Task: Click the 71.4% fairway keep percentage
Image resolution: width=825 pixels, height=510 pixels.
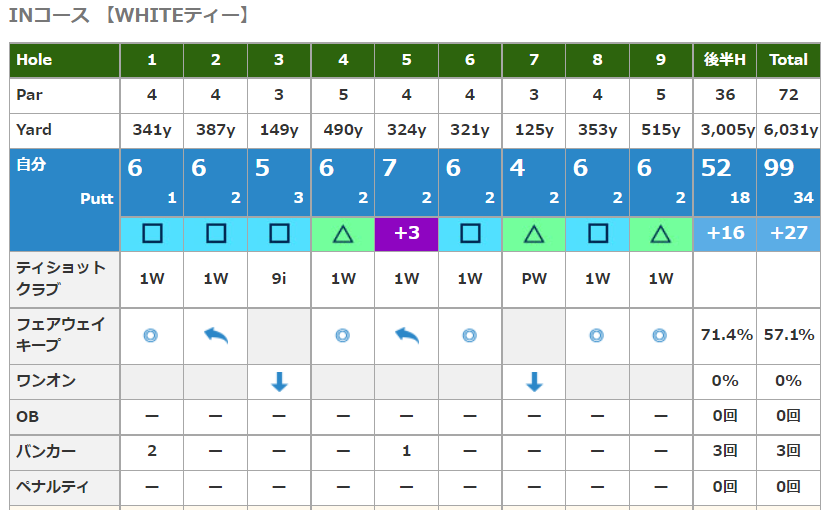Action: click(x=725, y=335)
